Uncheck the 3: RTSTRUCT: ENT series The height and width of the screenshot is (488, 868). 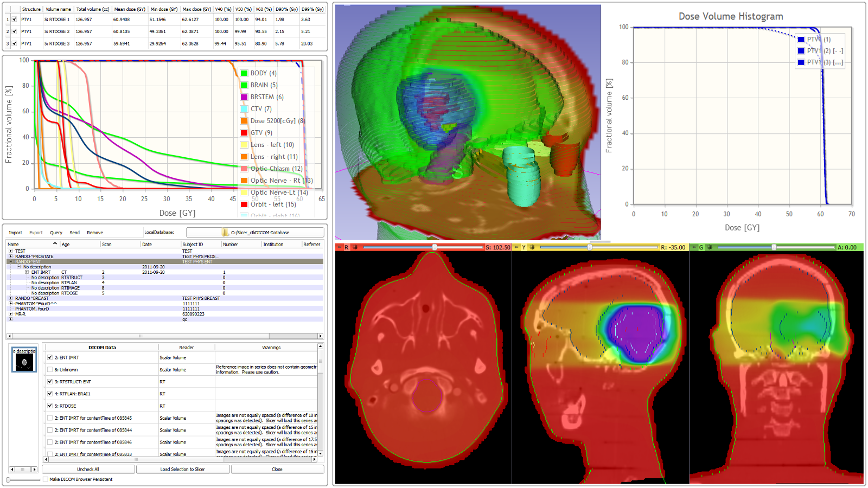coord(50,382)
